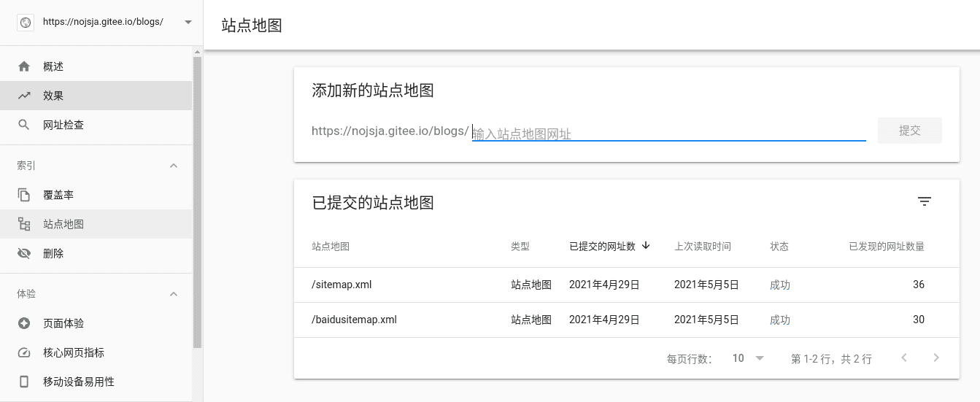Screen dimensions: 980x402
Task: Click the globe icon next to the property URL
Action: click(26, 23)
